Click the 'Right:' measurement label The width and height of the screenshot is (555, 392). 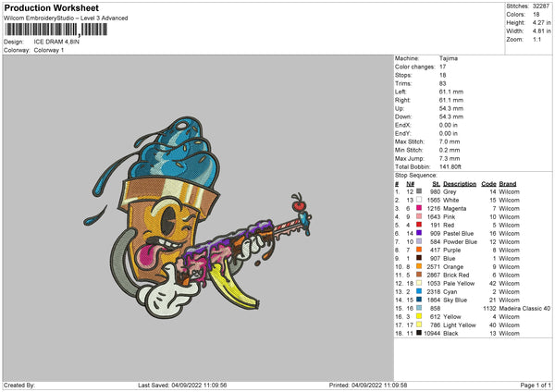coord(402,100)
